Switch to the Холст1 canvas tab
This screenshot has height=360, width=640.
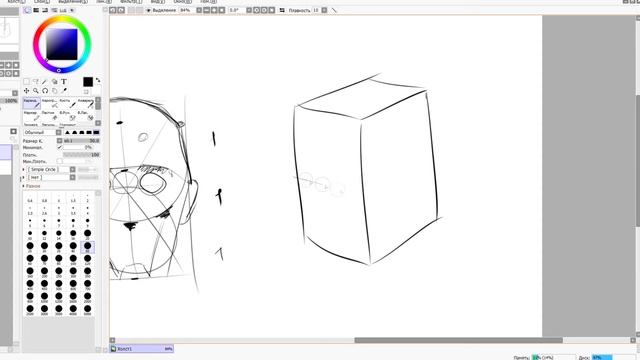142,349
